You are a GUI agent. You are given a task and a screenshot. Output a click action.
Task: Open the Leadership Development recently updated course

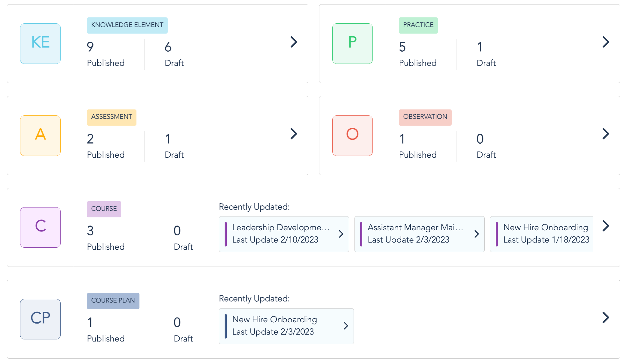pyautogui.click(x=284, y=234)
